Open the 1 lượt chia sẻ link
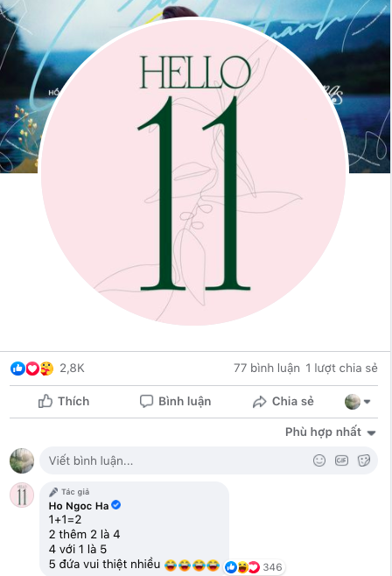The width and height of the screenshot is (392, 576). tap(341, 368)
